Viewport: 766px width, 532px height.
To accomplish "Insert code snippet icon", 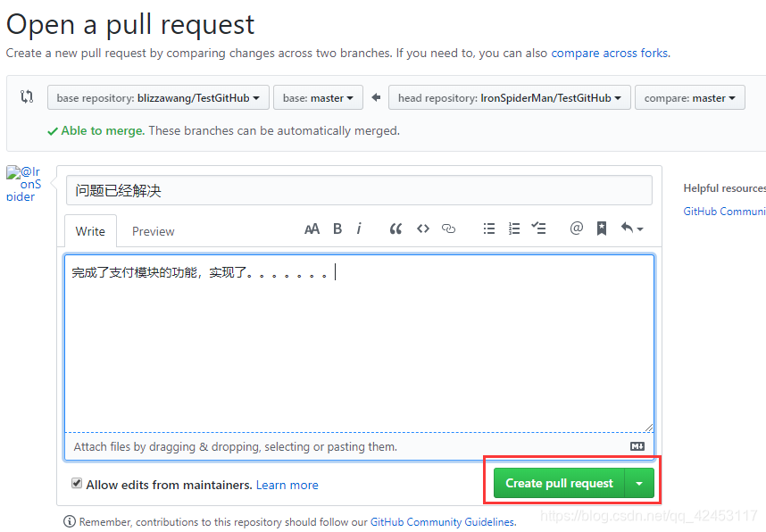I will coord(423,229).
